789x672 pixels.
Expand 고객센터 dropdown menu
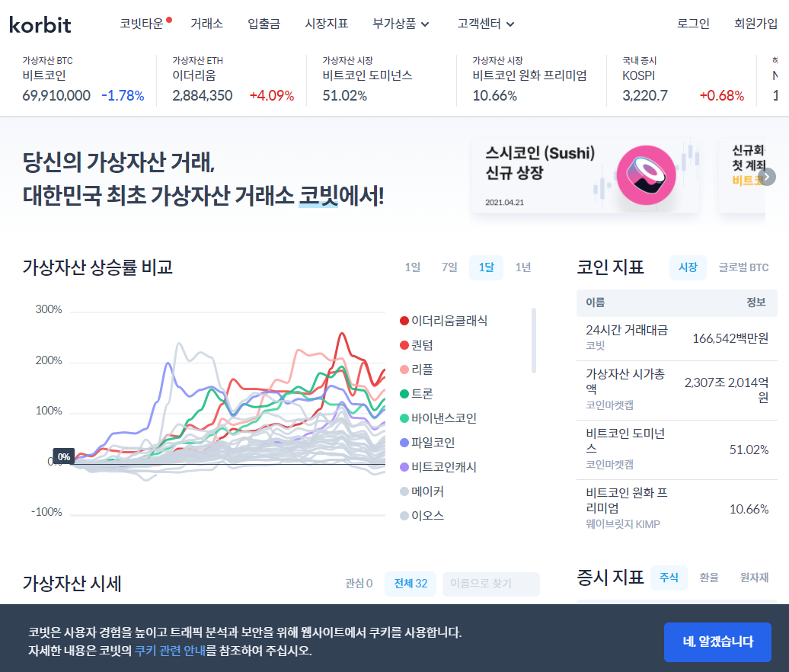(486, 24)
